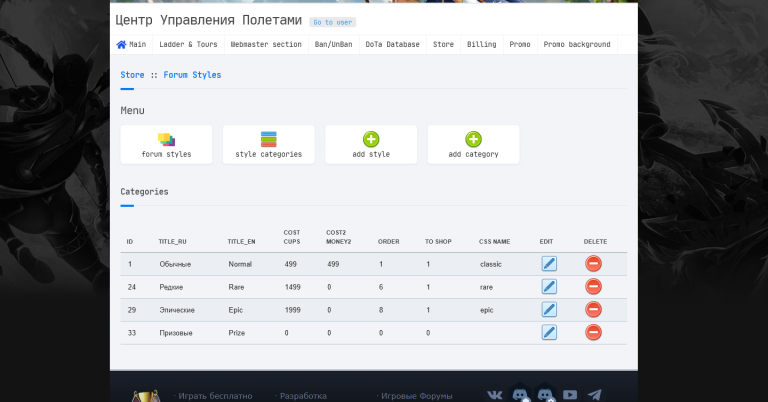Click the cost value 1499
768x402 pixels.
pos(292,287)
